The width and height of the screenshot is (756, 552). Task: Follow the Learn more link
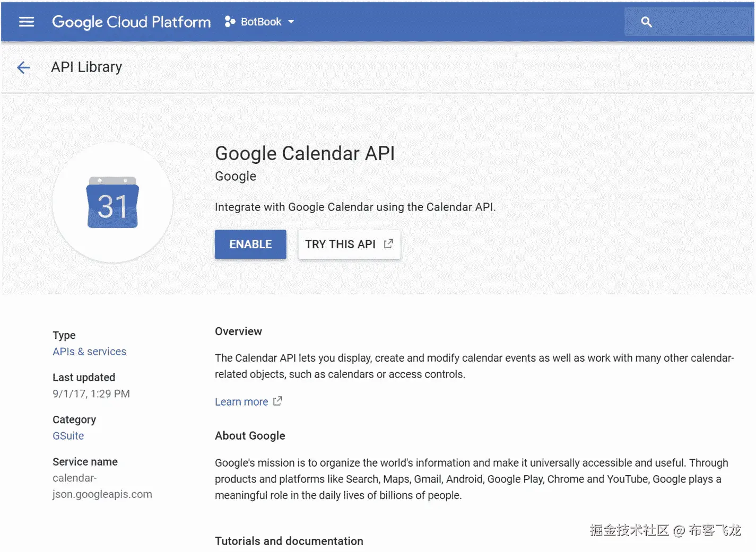pyautogui.click(x=241, y=402)
